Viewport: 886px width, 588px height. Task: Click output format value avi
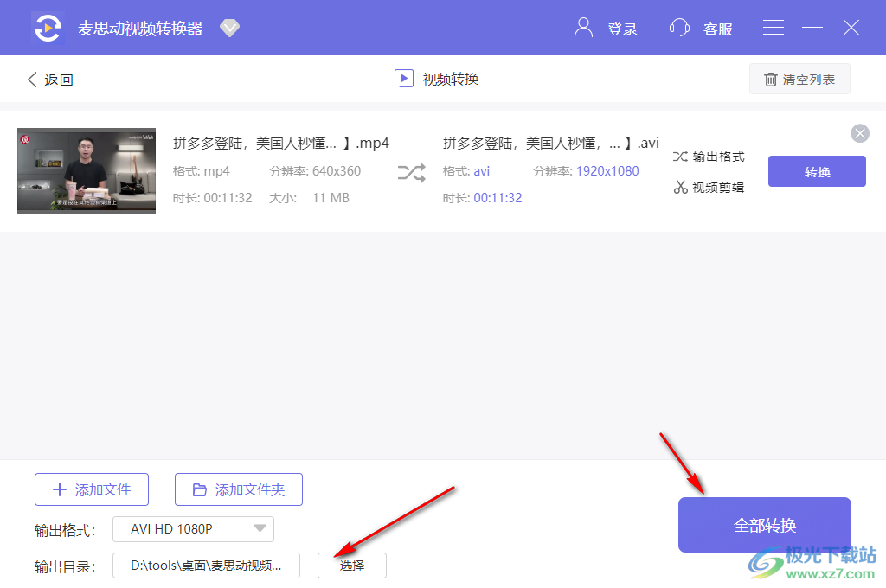481,171
